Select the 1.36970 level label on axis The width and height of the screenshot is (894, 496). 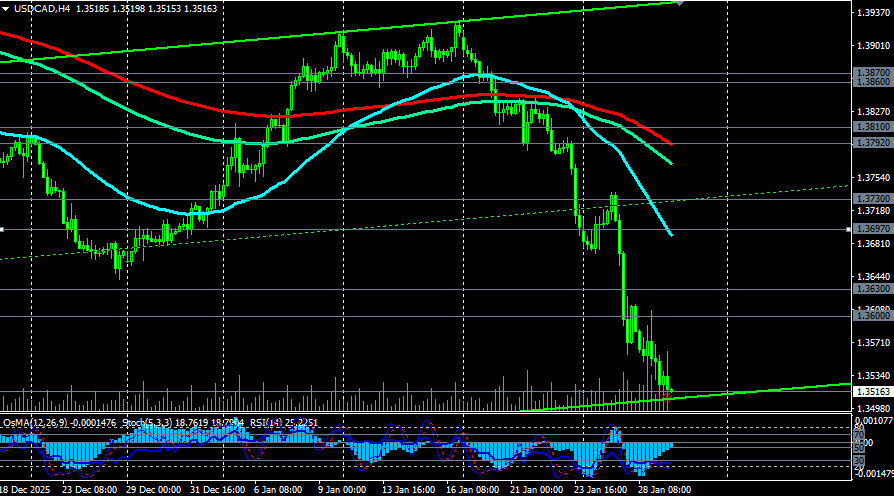872,229
